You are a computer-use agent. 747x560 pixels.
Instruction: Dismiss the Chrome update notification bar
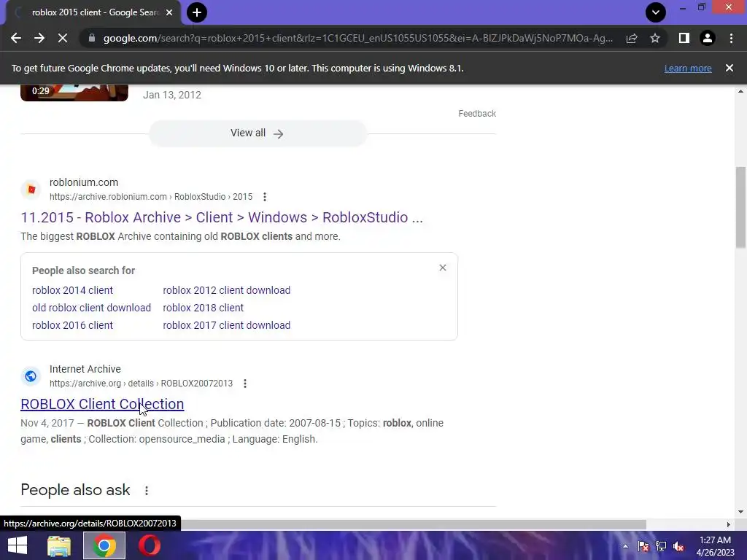(x=729, y=68)
